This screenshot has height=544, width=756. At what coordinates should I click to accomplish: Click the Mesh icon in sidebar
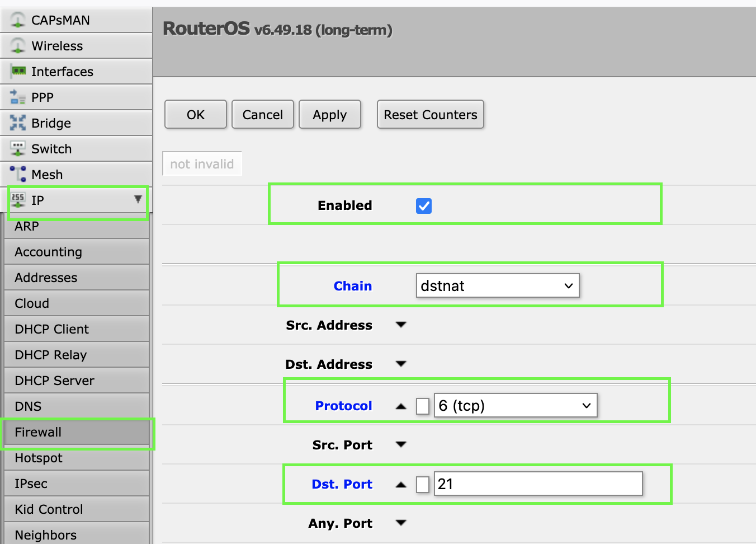[x=18, y=174]
